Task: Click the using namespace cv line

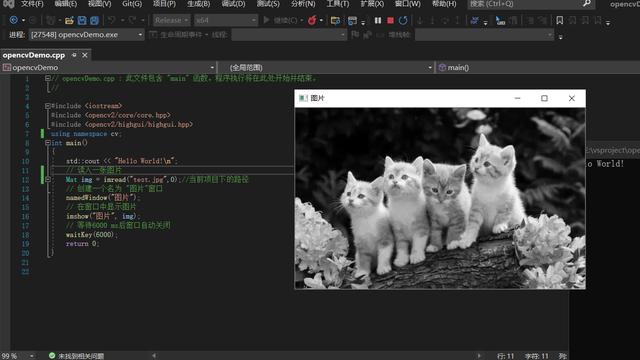Action: (x=86, y=133)
